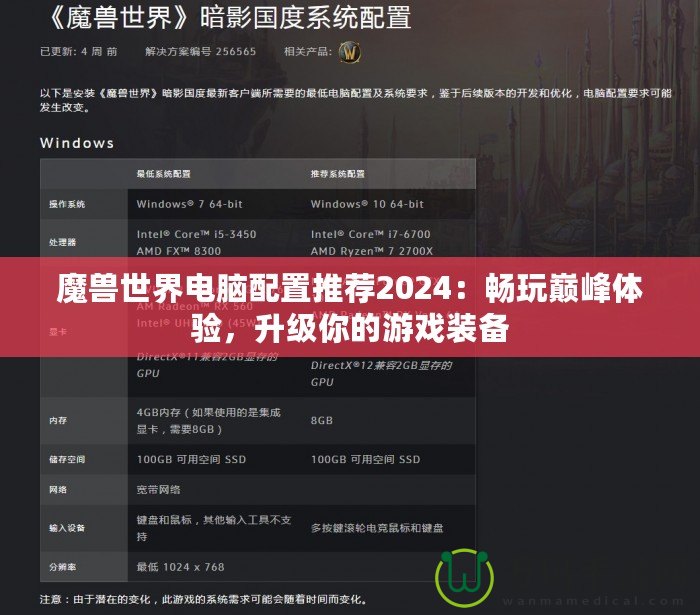The width and height of the screenshot is (700, 615).
Task: Click the intro paragraph starting 以下是安装
Action: pos(356,100)
